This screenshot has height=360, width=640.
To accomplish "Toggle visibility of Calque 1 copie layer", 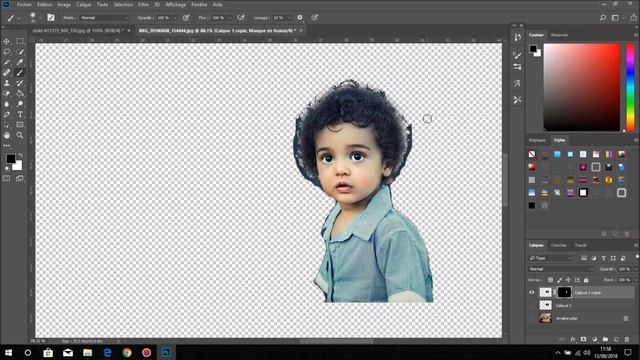I will pyautogui.click(x=531, y=293).
